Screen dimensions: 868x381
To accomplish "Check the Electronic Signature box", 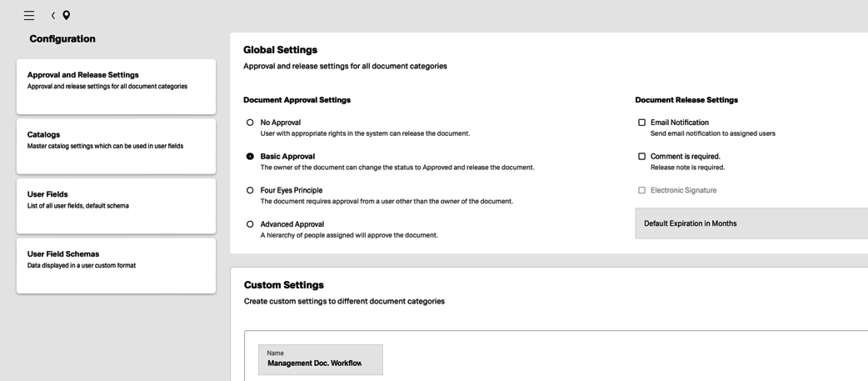I will 641,190.
